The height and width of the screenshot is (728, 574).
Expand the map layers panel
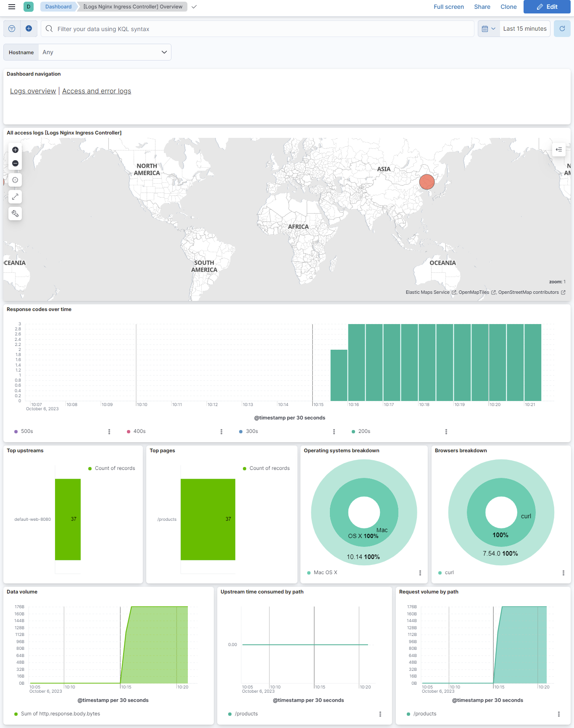pos(558,149)
